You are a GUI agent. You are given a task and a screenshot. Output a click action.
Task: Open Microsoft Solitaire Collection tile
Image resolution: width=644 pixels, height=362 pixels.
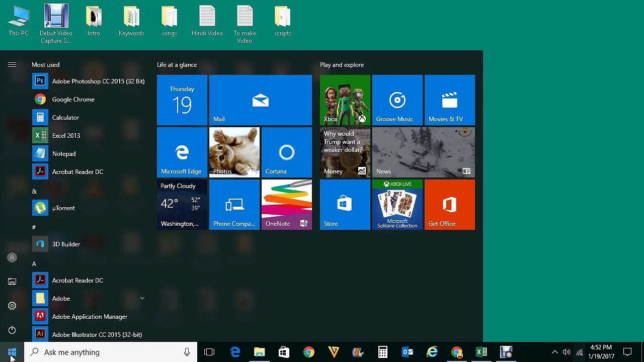(397, 205)
